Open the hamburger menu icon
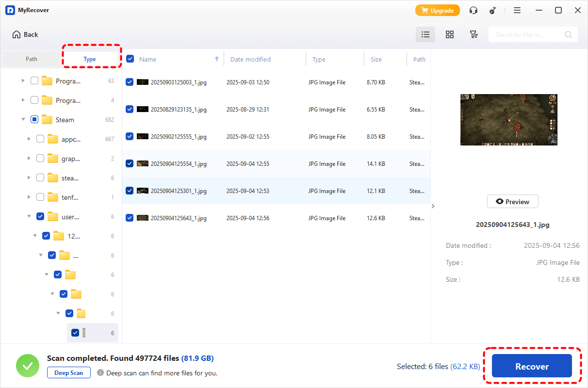 [517, 10]
